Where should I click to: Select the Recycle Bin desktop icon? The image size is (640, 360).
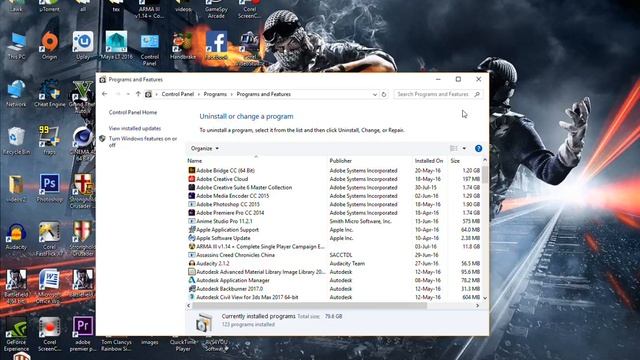pyautogui.click(x=16, y=141)
